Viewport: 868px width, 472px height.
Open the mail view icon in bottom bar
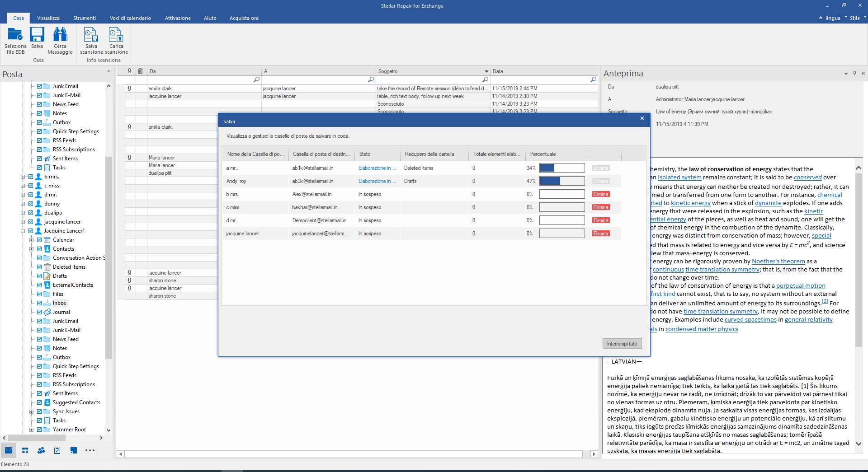tap(9, 450)
